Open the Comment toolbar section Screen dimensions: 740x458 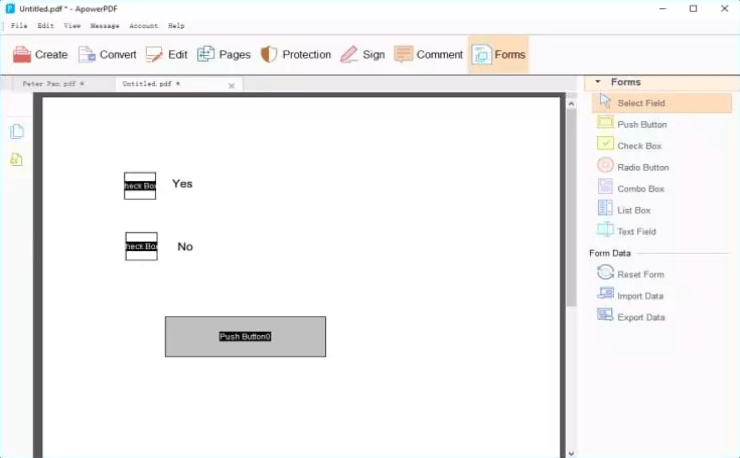(x=429, y=55)
